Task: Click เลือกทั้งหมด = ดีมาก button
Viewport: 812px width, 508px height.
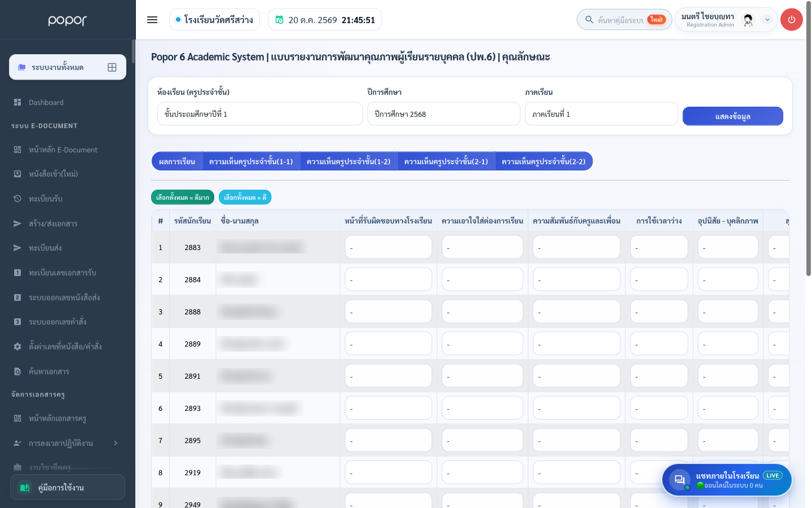Action: coord(183,197)
